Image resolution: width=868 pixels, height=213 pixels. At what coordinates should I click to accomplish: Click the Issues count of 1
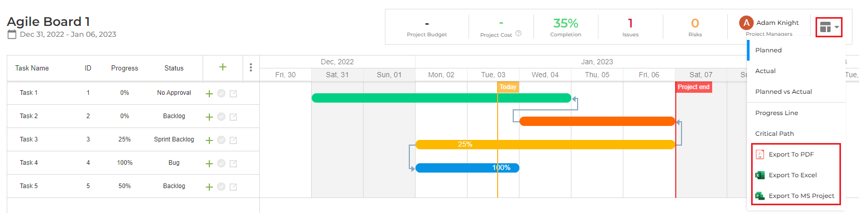[x=630, y=23]
